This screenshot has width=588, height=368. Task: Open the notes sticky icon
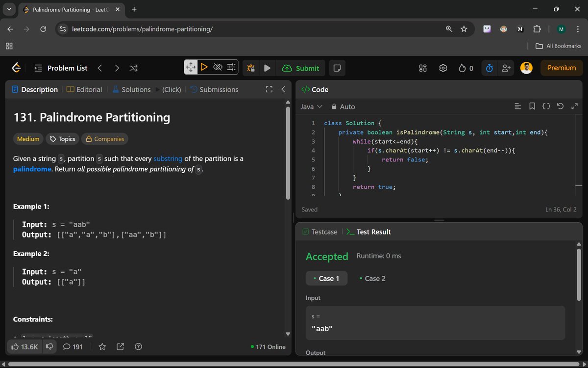click(x=337, y=68)
